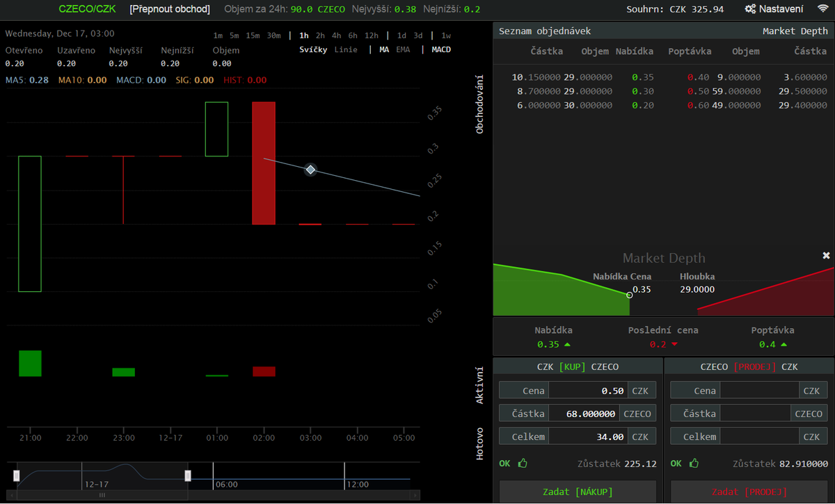Viewport: 835px width, 504px height.
Task: Open the Market Depth tab
Action: pyautogui.click(x=795, y=31)
